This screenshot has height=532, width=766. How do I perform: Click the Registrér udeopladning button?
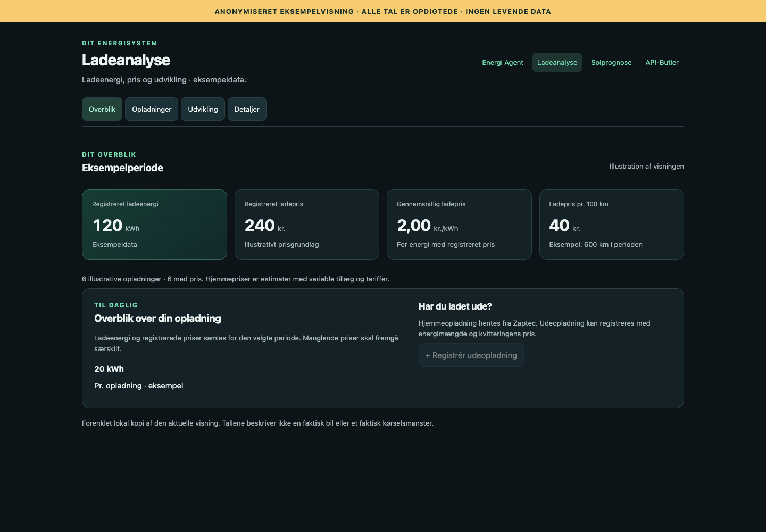pyautogui.click(x=471, y=355)
